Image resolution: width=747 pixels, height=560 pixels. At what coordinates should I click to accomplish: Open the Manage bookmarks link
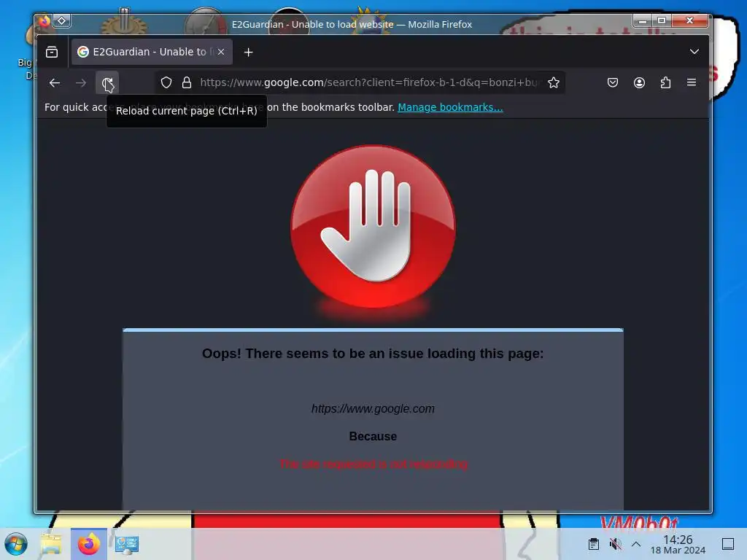(450, 108)
